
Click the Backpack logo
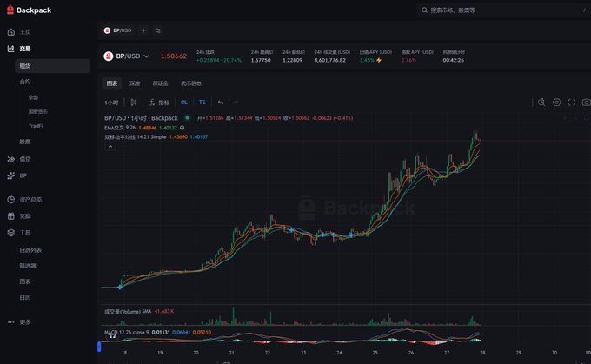click(x=29, y=10)
